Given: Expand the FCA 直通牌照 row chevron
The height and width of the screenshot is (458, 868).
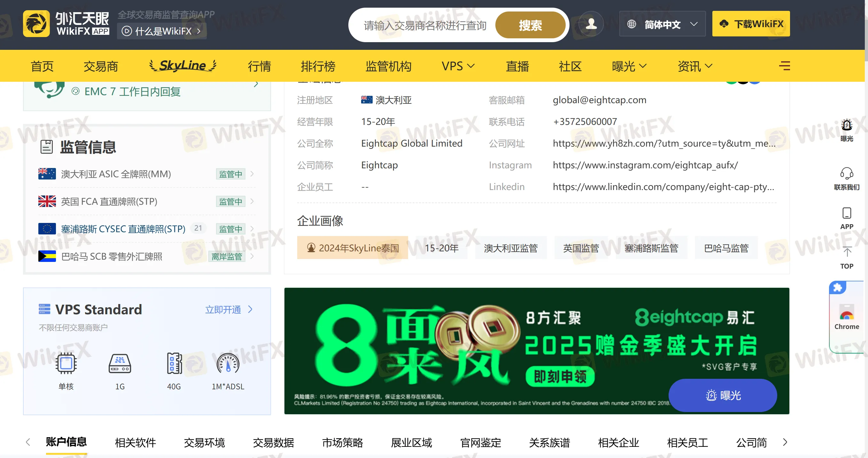Looking at the screenshot, I should coord(252,202).
